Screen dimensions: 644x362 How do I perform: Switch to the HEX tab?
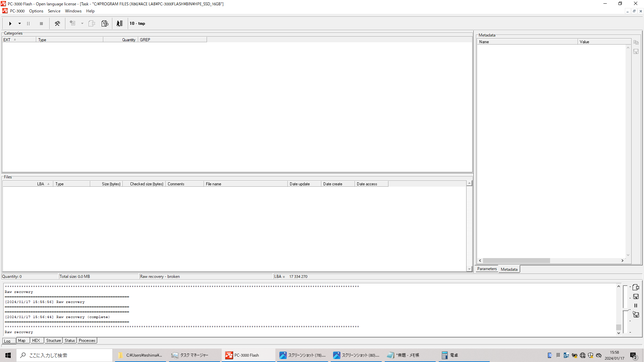[x=36, y=341]
